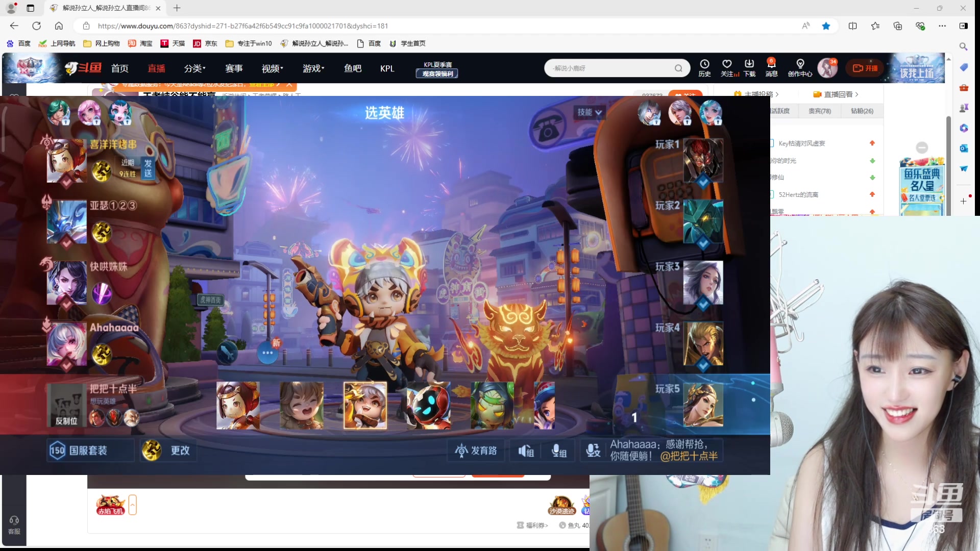Go back to the previous browser page
980x551 pixels.
click(14, 26)
